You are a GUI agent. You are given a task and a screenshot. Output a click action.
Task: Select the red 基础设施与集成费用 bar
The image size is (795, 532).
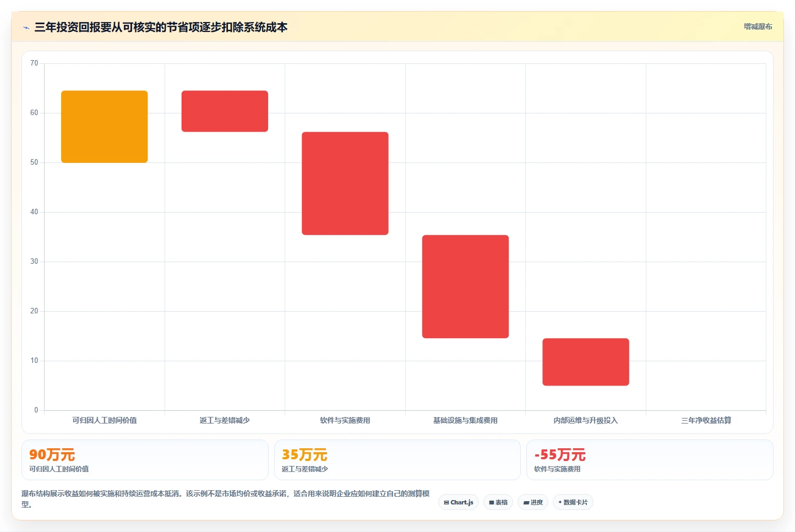[x=465, y=286]
